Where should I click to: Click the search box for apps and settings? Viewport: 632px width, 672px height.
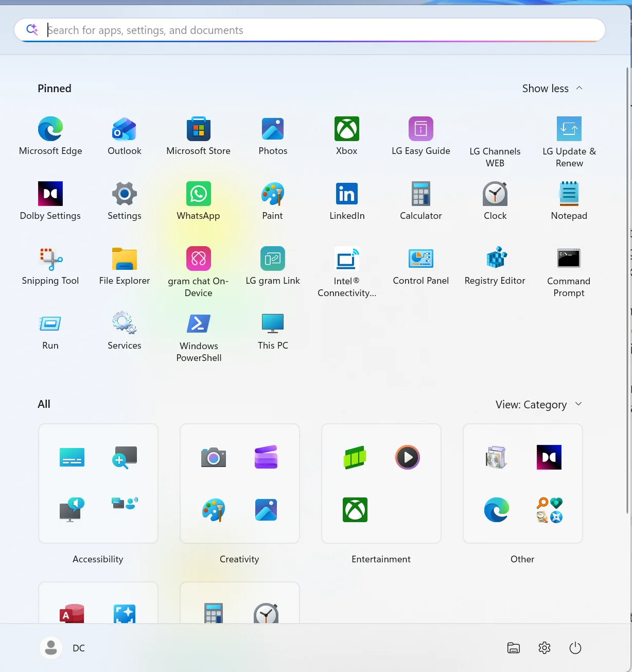coord(310,30)
